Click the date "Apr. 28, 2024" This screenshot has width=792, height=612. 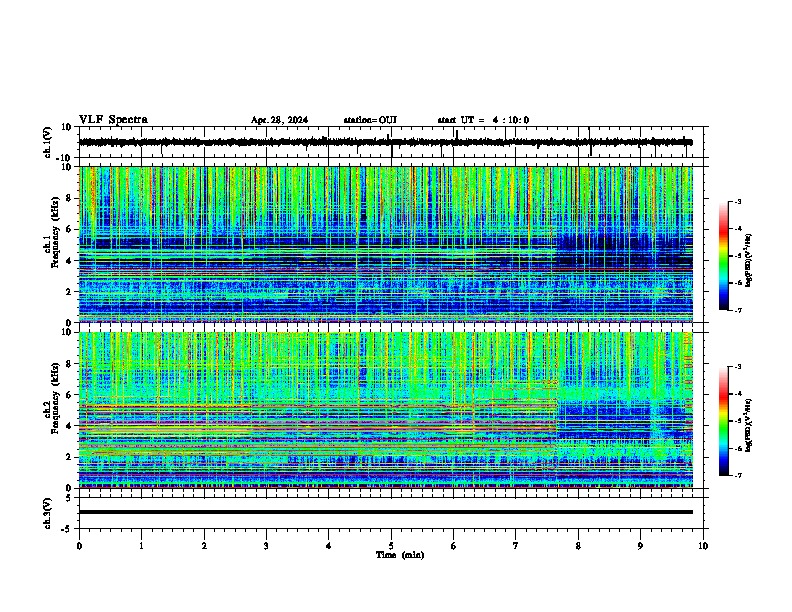(x=279, y=120)
